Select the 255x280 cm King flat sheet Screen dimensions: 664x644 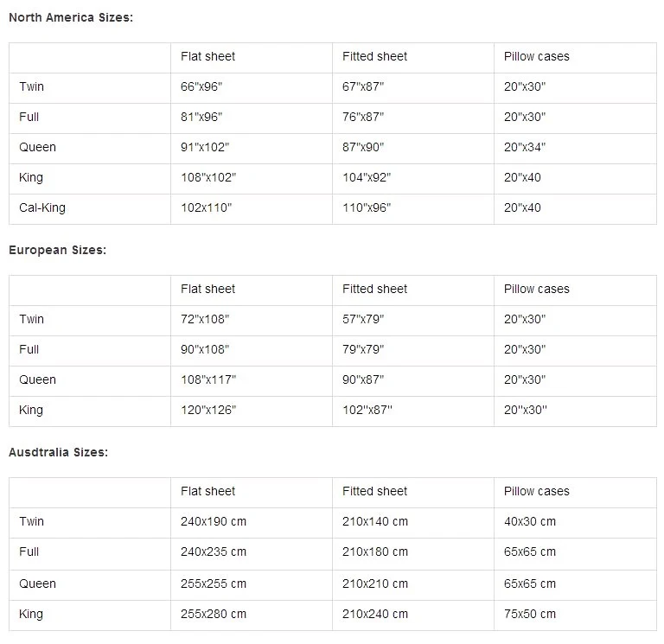tap(214, 614)
